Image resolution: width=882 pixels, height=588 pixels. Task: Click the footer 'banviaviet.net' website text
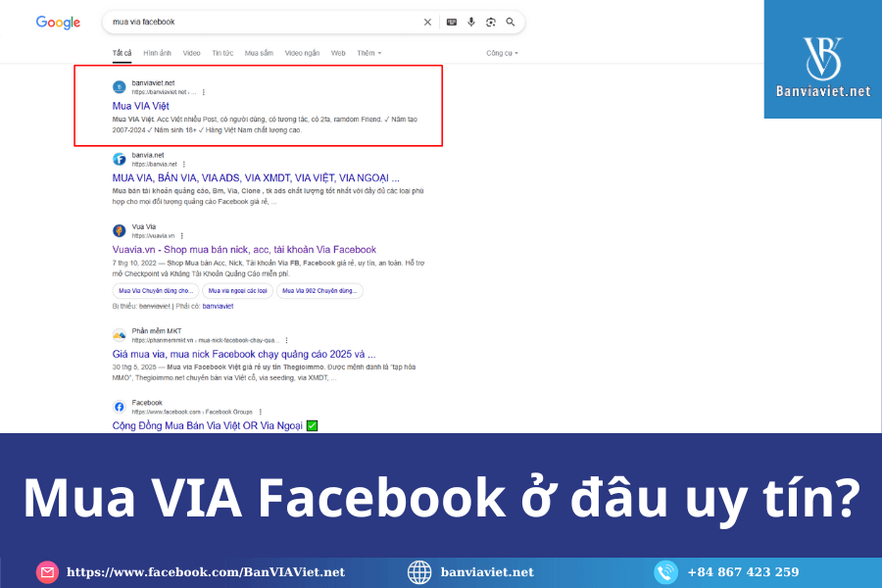click(487, 572)
